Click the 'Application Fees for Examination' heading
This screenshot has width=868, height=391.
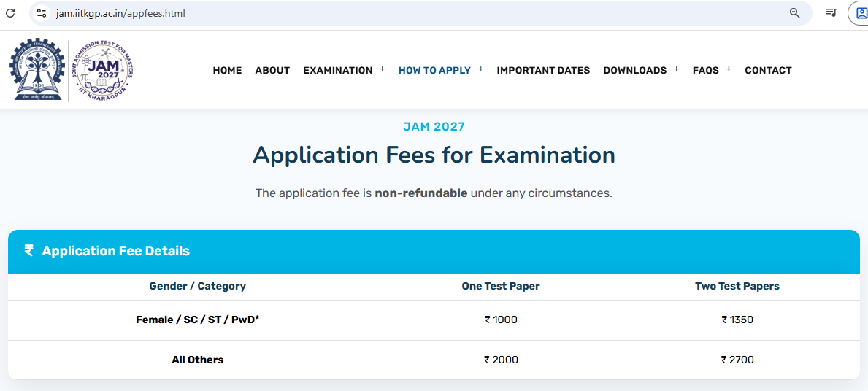tap(434, 155)
